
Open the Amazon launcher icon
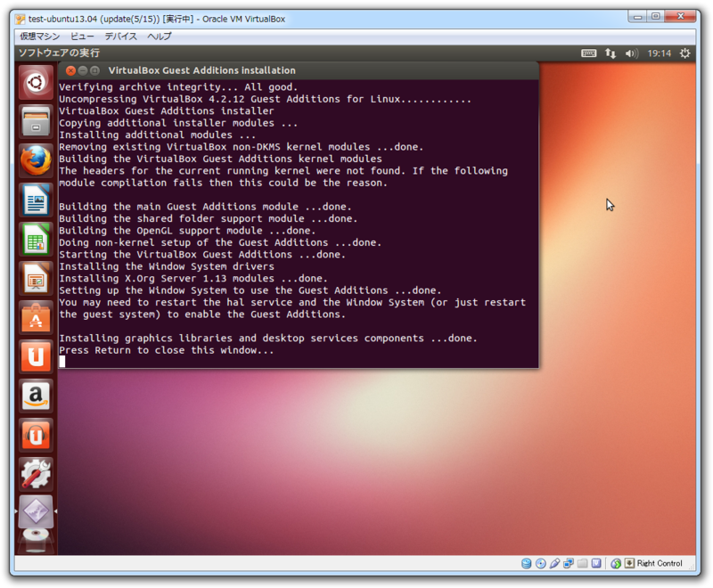click(36, 396)
